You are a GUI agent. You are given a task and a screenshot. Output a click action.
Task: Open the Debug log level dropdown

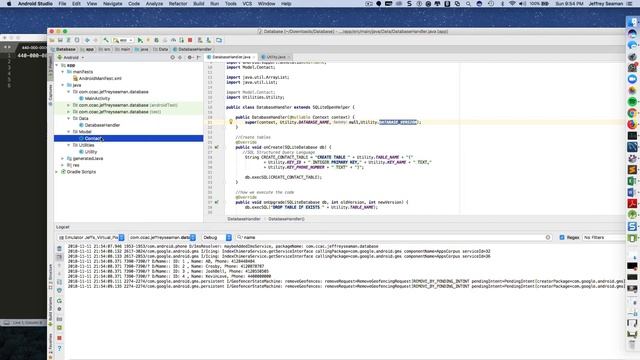(x=217, y=237)
